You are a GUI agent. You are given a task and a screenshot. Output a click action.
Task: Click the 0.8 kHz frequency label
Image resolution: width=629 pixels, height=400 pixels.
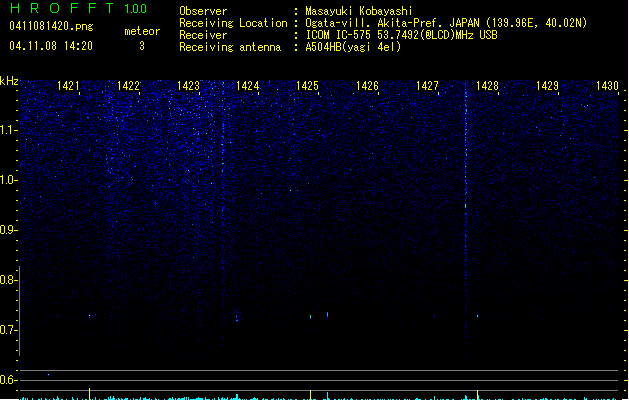coord(9,280)
